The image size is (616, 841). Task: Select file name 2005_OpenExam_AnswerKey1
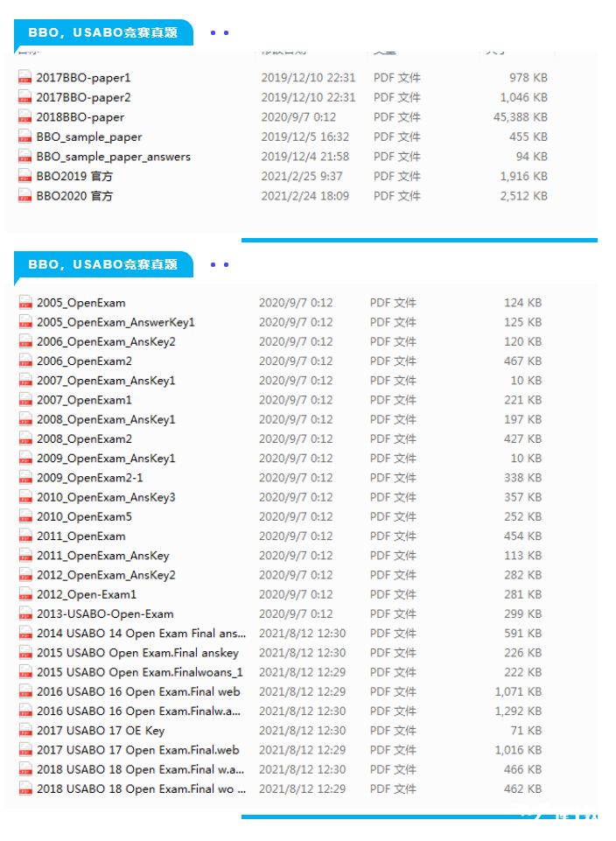point(115,322)
